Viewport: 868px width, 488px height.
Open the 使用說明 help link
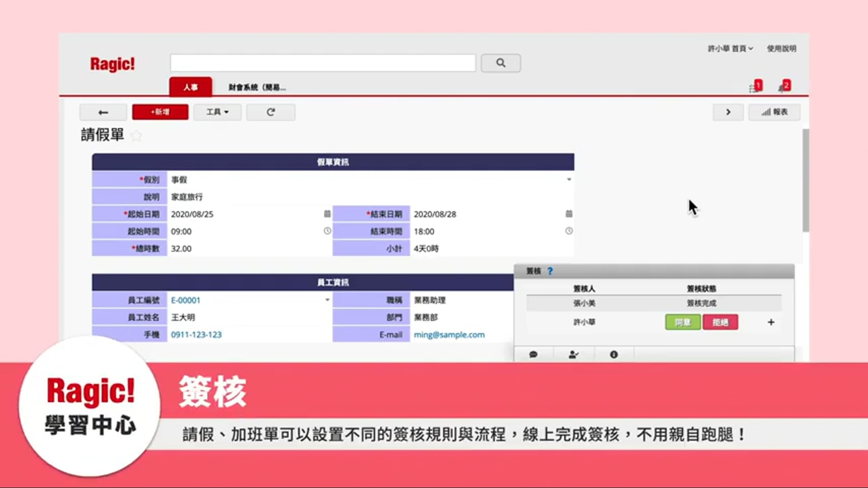point(781,48)
